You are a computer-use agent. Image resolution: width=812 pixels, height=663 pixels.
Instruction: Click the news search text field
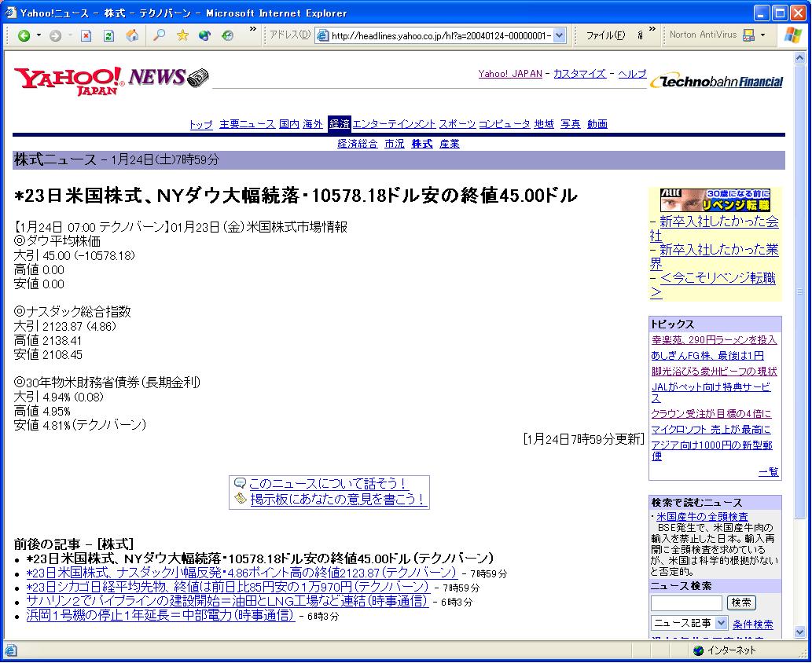[x=685, y=603]
